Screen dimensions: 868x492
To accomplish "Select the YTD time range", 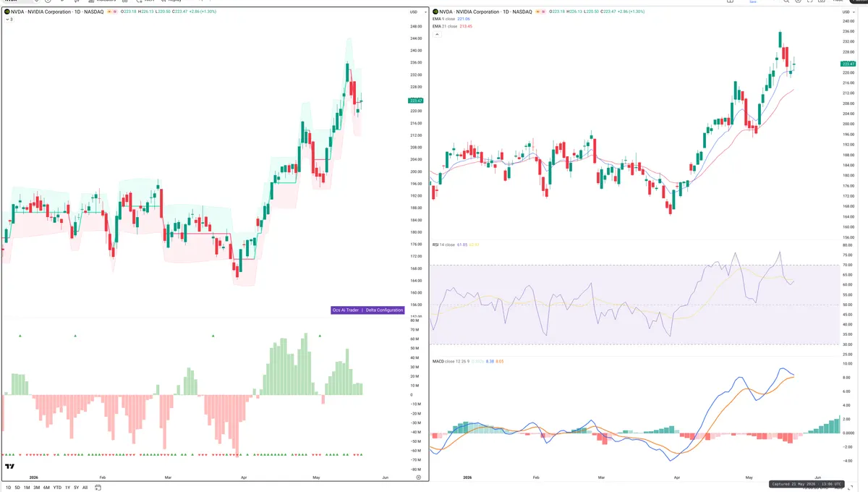I will tap(57, 488).
